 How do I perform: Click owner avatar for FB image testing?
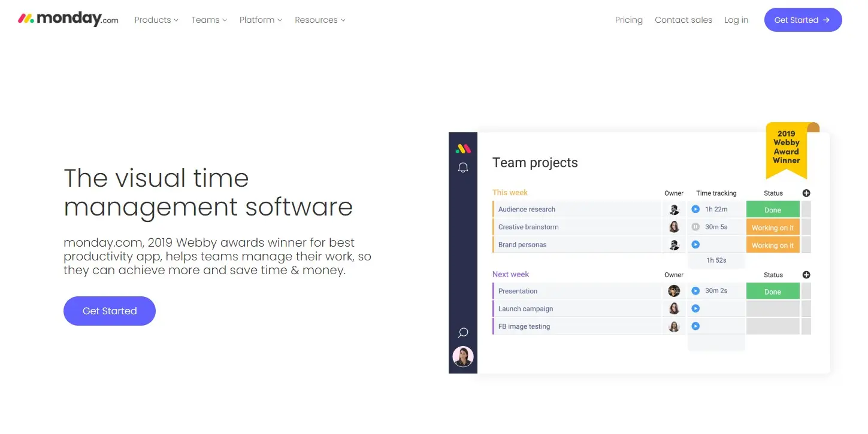tap(674, 326)
